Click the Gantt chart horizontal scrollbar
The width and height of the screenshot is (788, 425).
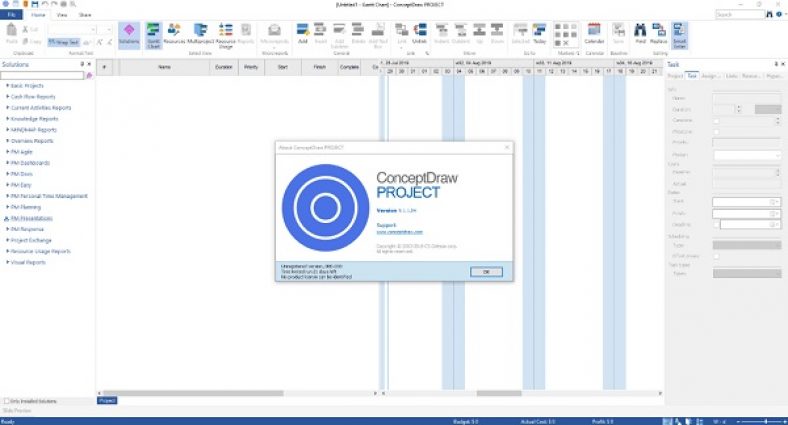pyautogui.click(x=499, y=393)
